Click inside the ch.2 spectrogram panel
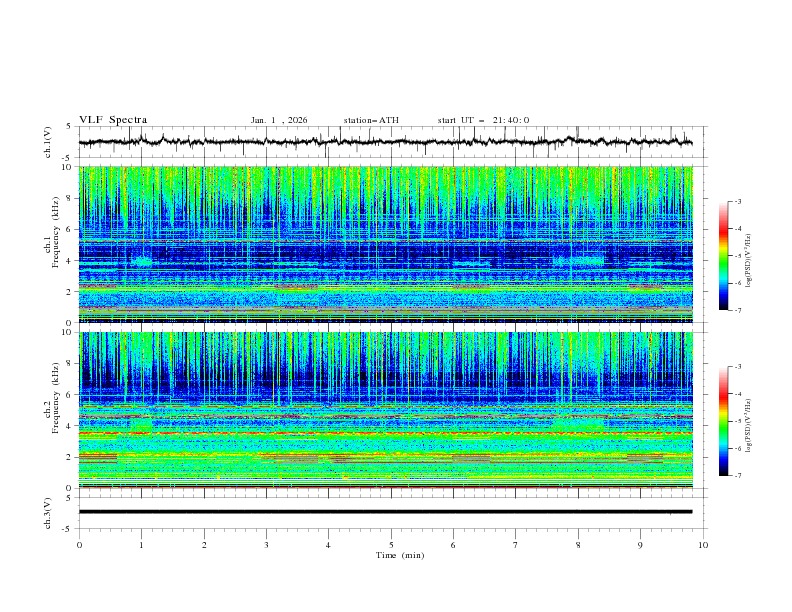The height and width of the screenshot is (612, 792). pos(386,410)
